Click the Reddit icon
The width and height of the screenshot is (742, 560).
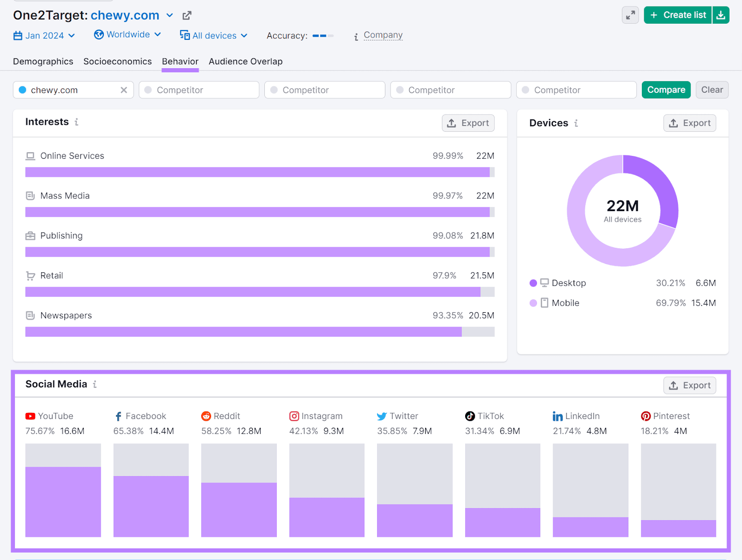[205, 416]
